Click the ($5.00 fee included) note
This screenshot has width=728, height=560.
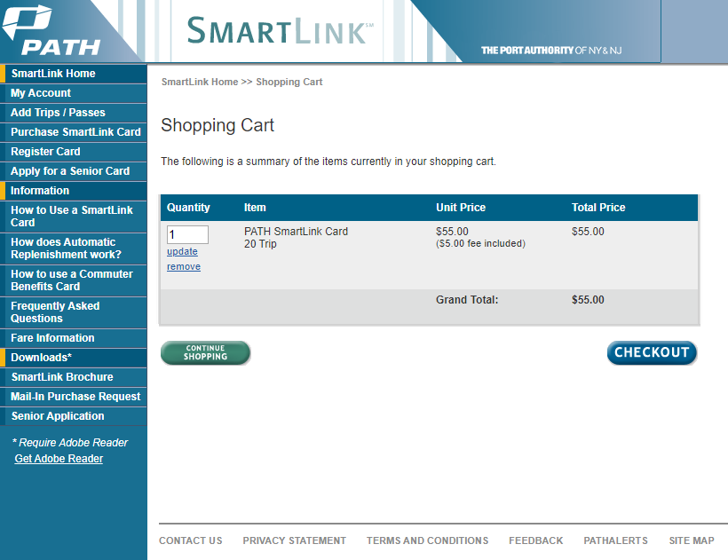(x=480, y=243)
